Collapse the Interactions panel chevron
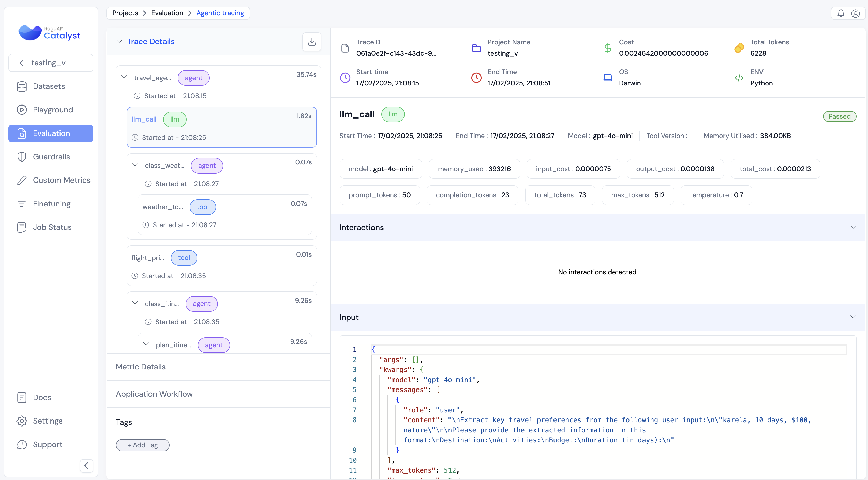 (853, 227)
